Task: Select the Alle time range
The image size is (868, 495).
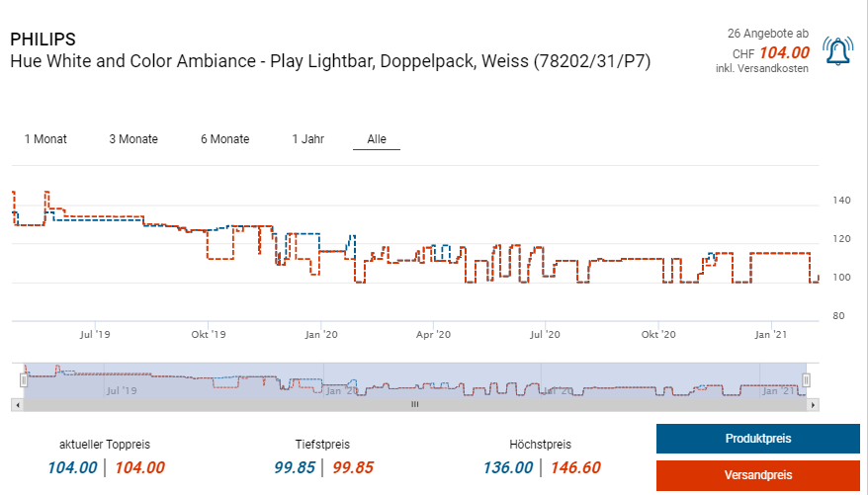Action: click(x=377, y=139)
